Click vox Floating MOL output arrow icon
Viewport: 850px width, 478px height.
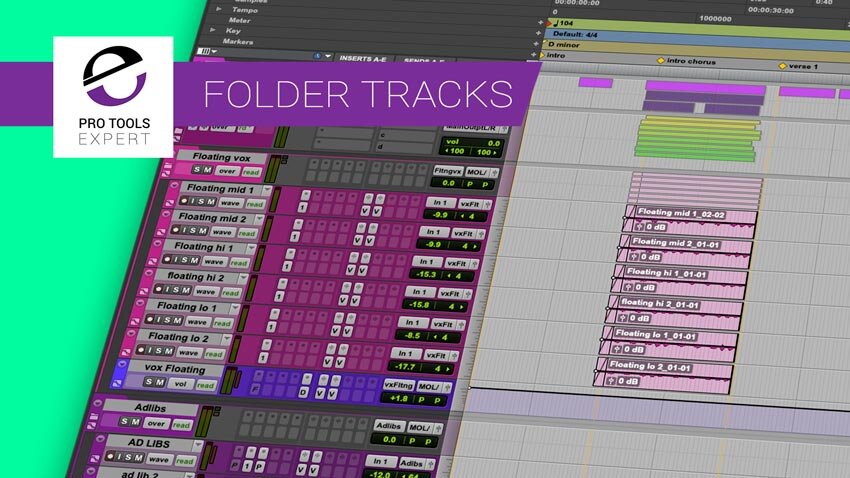(447, 387)
